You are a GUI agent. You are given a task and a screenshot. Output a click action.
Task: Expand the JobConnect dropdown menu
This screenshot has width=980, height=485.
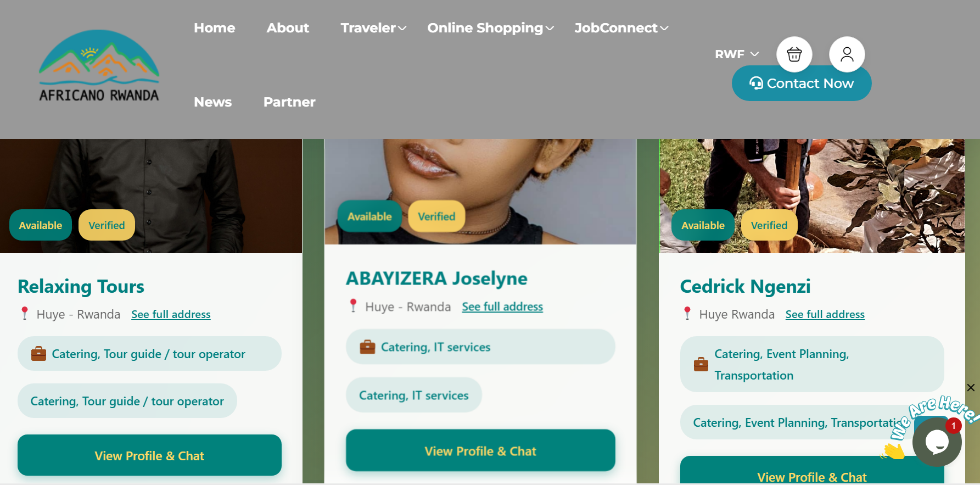(621, 28)
